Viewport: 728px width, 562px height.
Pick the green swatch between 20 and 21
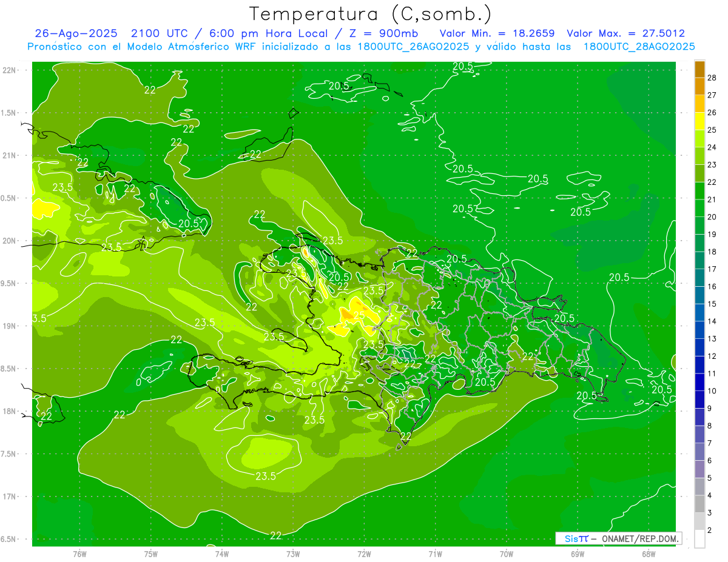pyautogui.click(x=699, y=208)
